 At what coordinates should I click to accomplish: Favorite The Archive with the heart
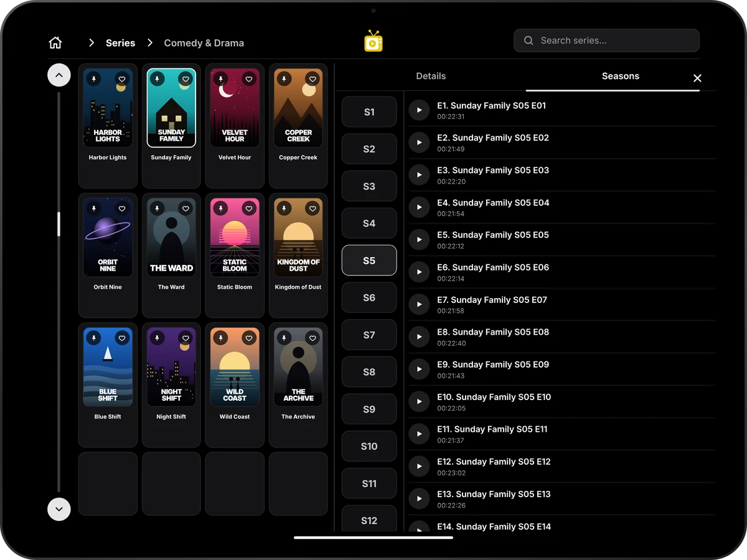coord(312,338)
